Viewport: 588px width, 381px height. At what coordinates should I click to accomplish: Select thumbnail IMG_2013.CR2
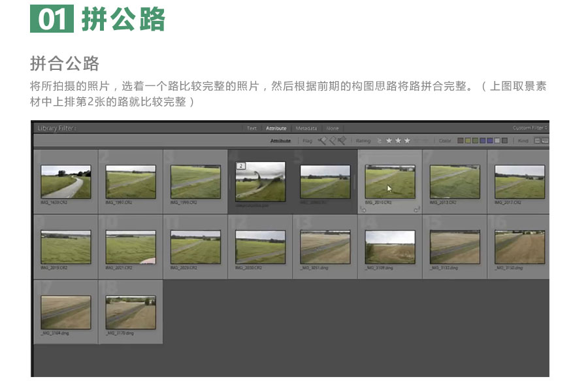click(455, 182)
